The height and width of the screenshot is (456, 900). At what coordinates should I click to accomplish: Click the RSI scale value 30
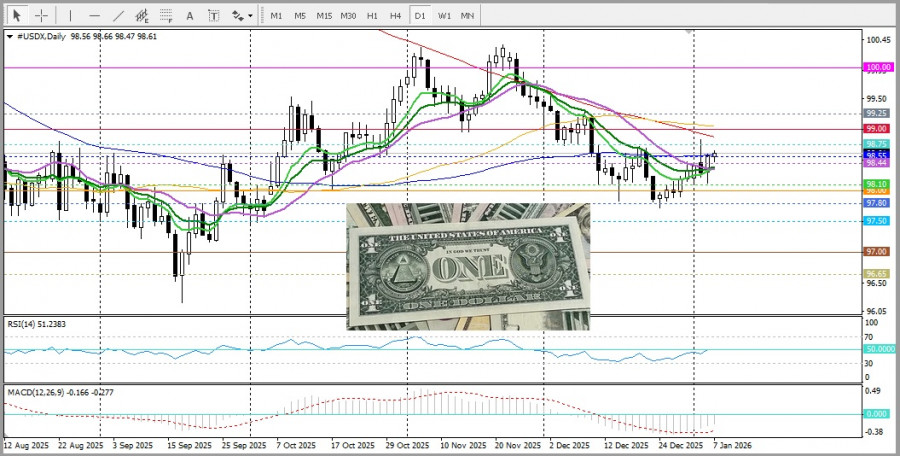870,363
